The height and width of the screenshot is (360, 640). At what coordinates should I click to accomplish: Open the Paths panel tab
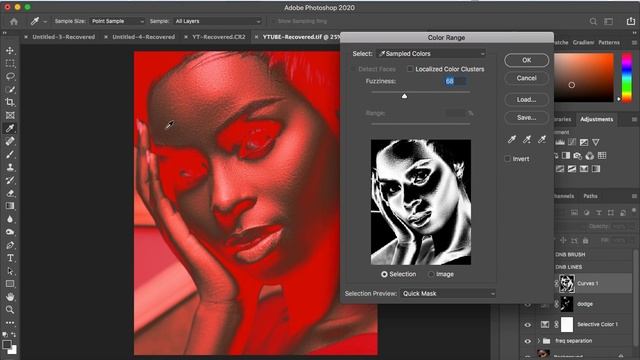click(x=590, y=196)
